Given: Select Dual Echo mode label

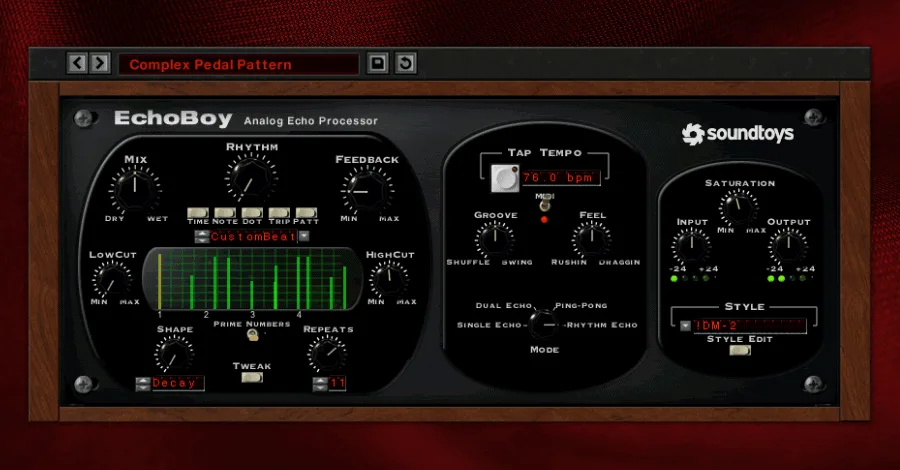Looking at the screenshot, I should (503, 306).
